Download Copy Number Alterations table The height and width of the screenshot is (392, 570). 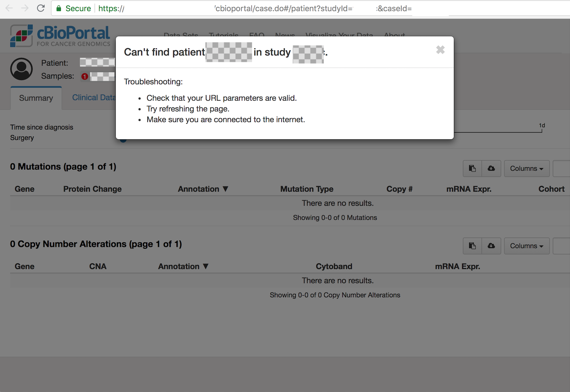[491, 246]
